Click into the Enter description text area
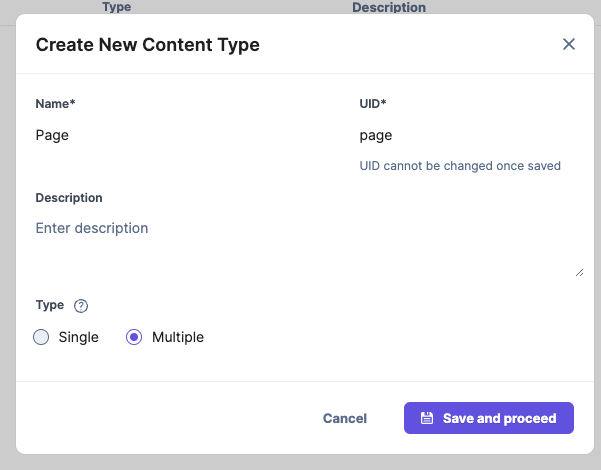The height and width of the screenshot is (470, 601). [300, 245]
